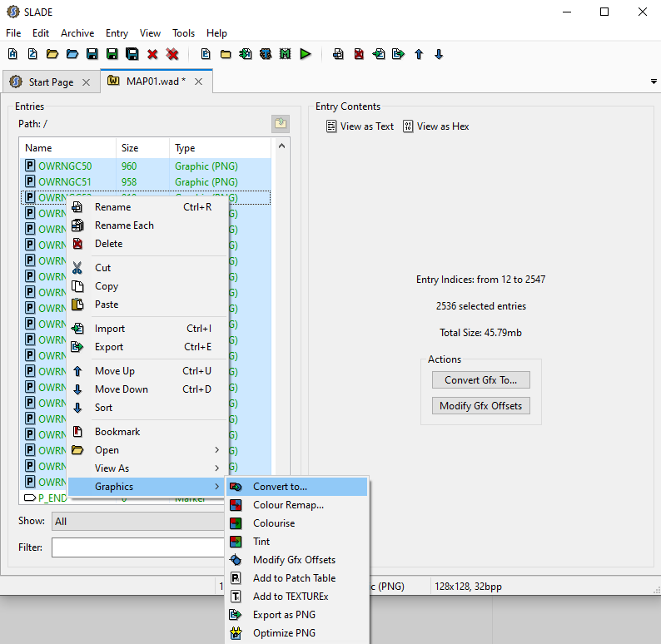661x644 pixels.
Task: Select Export as PNG menu entry
Action: (284, 615)
